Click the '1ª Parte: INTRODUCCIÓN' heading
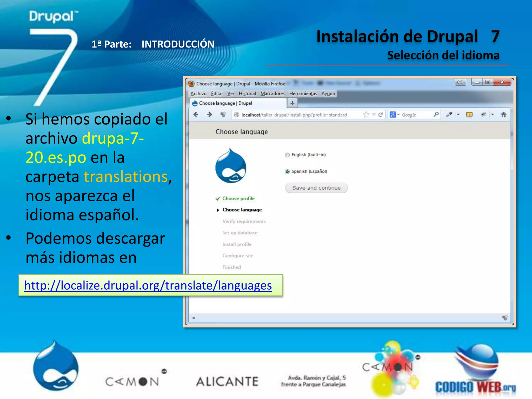Image resolution: width=532 pixels, height=399 pixels. coord(153,44)
